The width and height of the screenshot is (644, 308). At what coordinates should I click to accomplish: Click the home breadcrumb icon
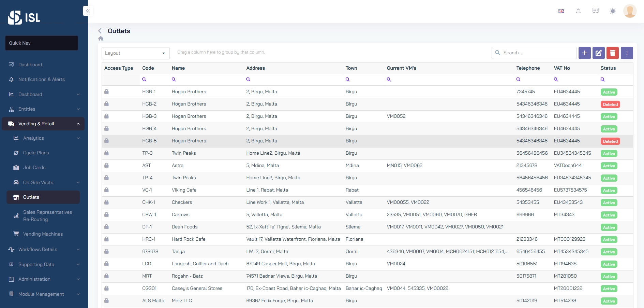[101, 39]
